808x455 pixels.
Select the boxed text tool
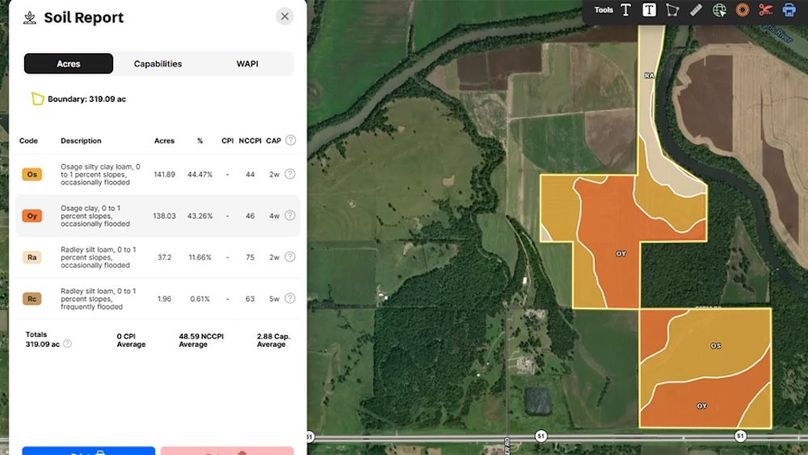click(649, 10)
